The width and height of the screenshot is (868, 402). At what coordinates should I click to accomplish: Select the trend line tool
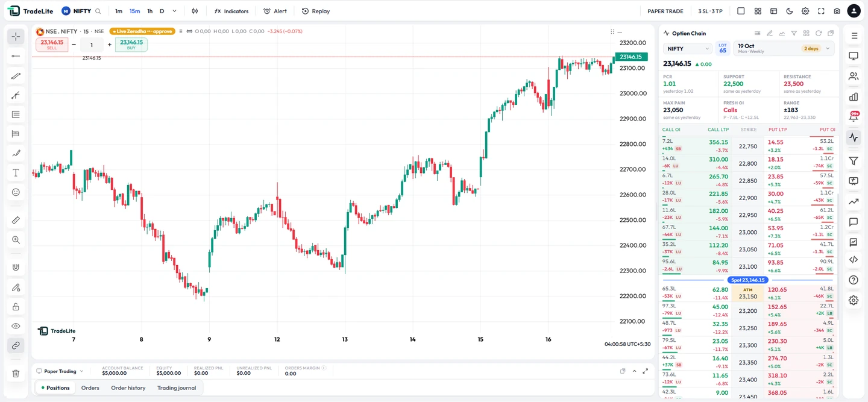pyautogui.click(x=16, y=76)
